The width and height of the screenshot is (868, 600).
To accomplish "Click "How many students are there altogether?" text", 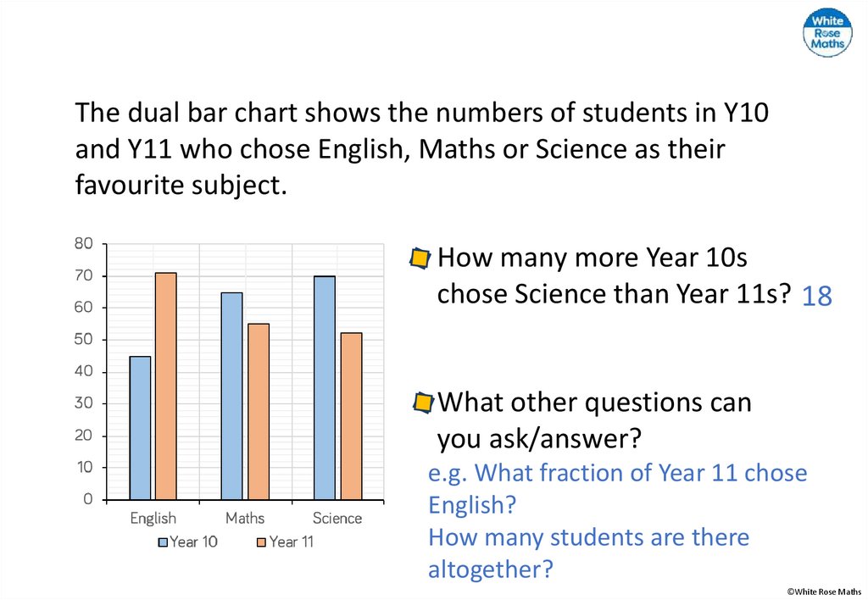I will 588,553.
